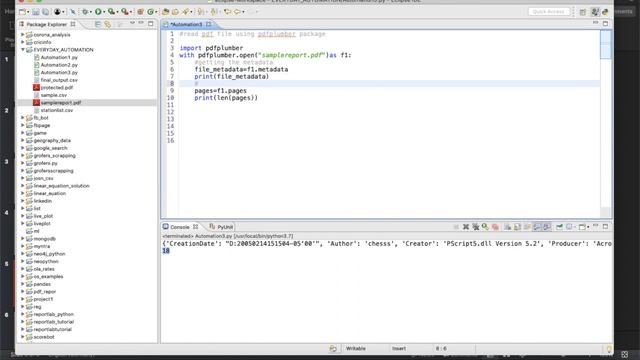Click the Debug bug toolbar icon

[84, 12]
